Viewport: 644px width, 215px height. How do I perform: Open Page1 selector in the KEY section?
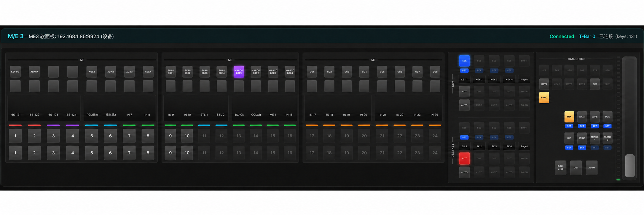coord(524,80)
